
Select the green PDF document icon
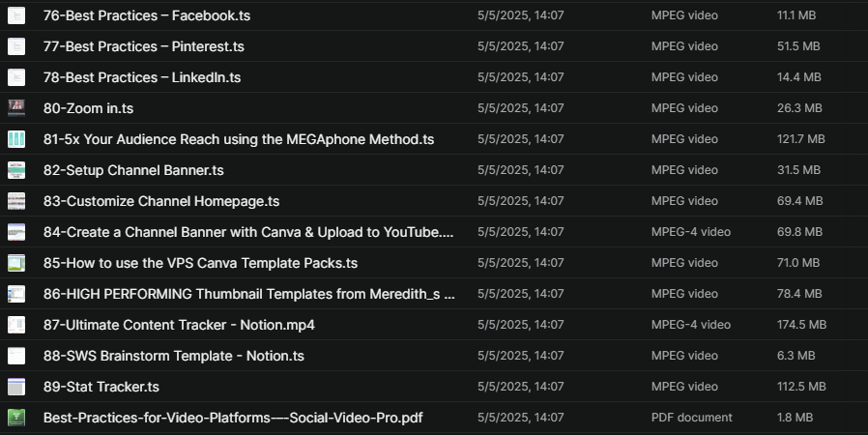[x=16, y=418]
